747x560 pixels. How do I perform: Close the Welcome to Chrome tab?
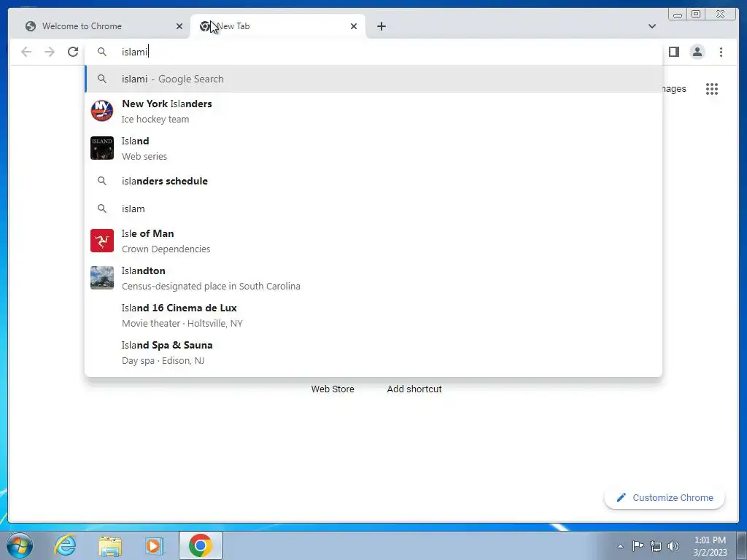coord(179,26)
